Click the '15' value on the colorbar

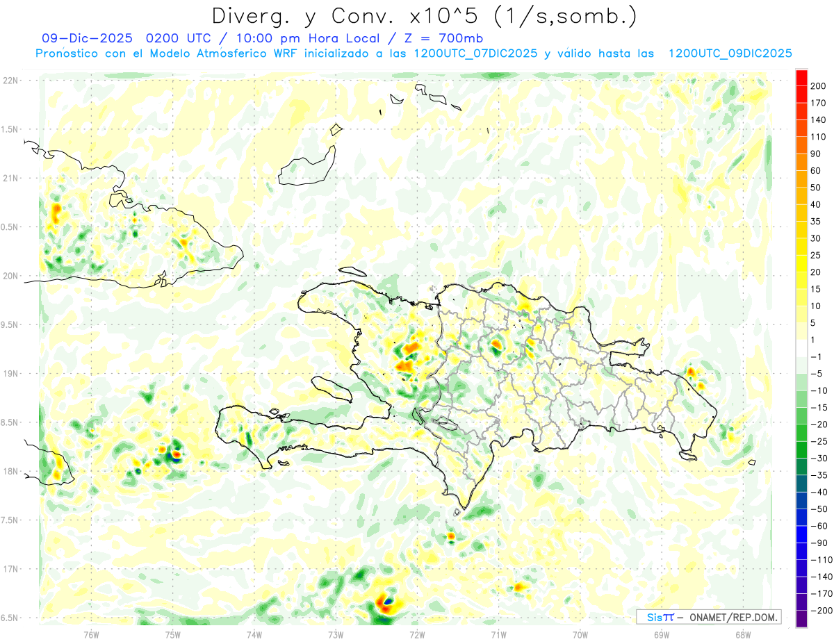point(815,289)
